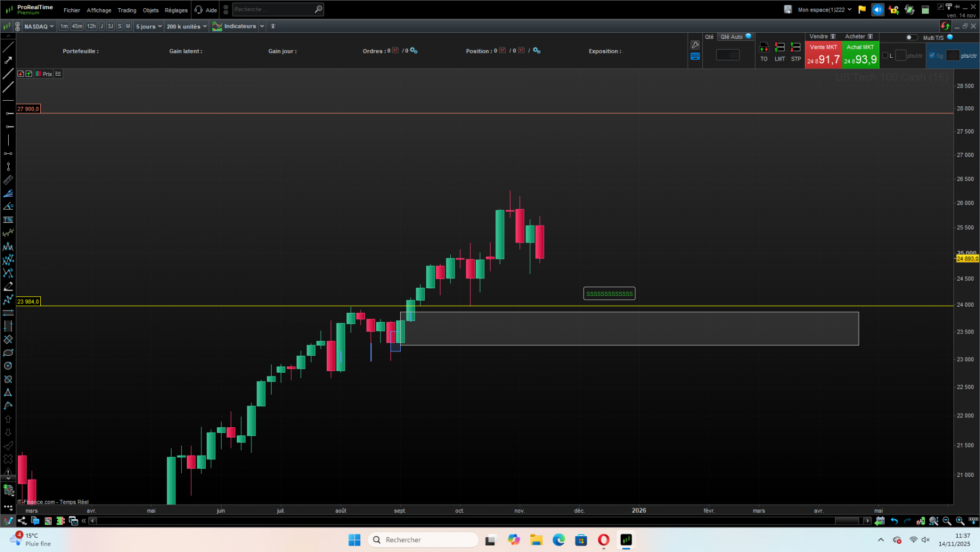The height and width of the screenshot is (552, 980).
Task: Open the Trading menu
Action: [126, 10]
